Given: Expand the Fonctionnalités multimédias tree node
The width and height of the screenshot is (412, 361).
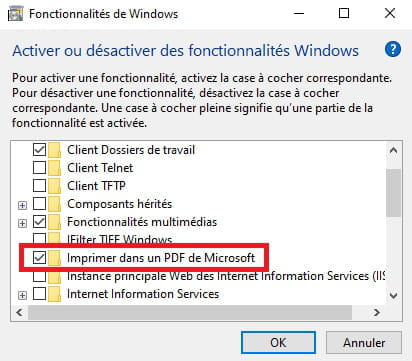Looking at the screenshot, I should point(22,223).
